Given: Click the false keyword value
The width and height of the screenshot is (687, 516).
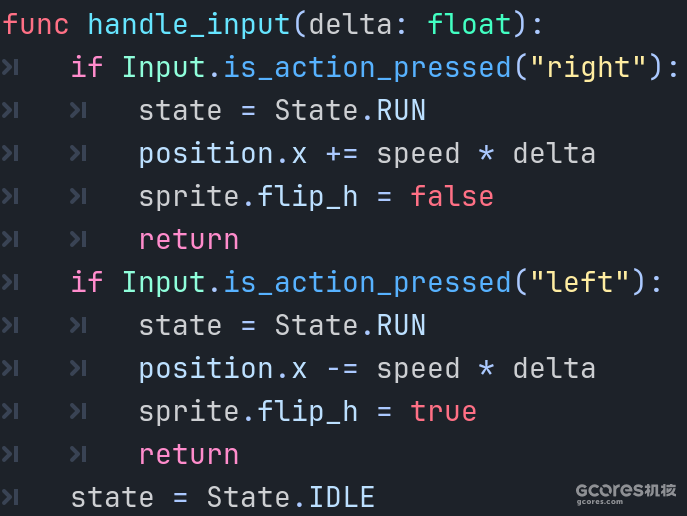Looking at the screenshot, I should pyautogui.click(x=452, y=196).
